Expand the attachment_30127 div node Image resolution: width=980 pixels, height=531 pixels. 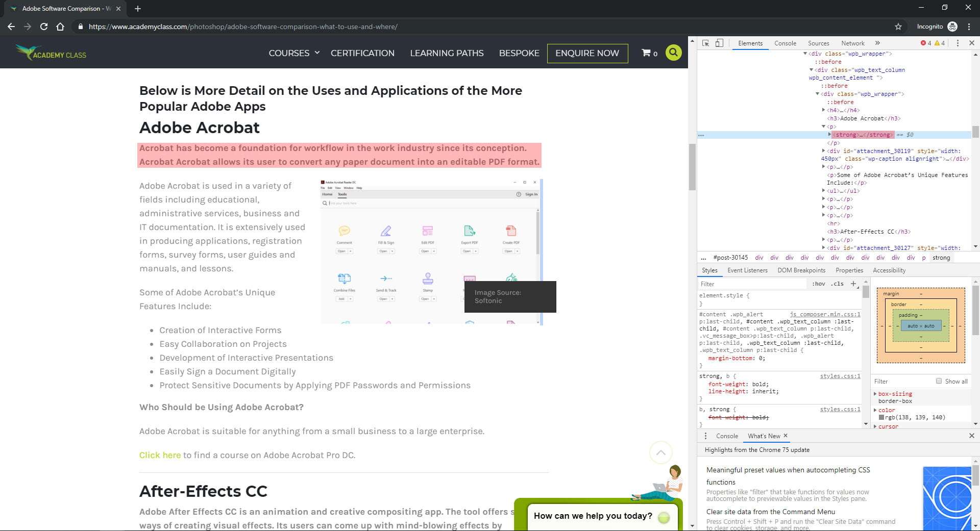click(823, 248)
